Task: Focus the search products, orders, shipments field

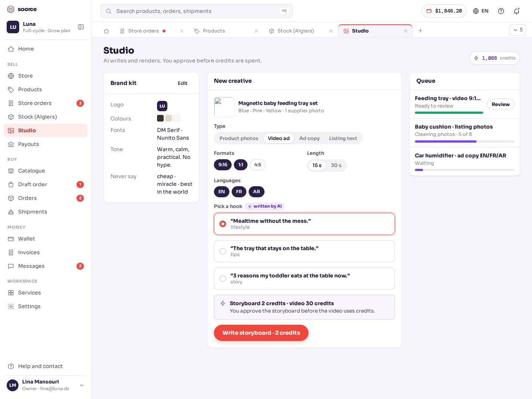Action: coord(197,11)
